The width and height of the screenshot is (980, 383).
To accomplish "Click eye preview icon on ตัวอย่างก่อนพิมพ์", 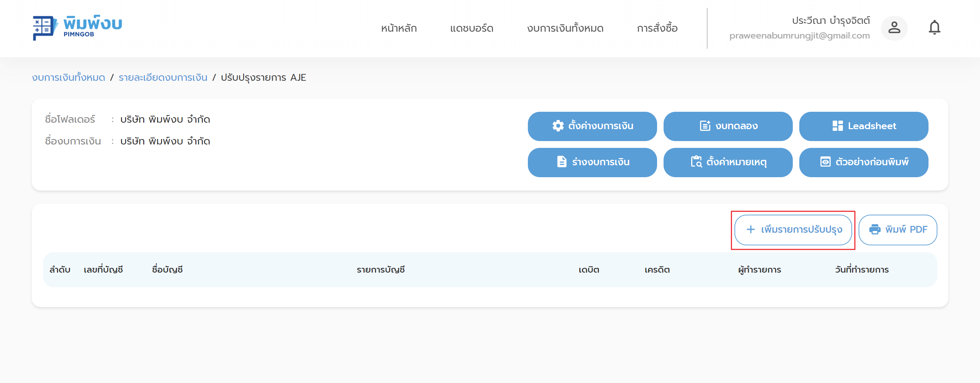I will point(825,162).
